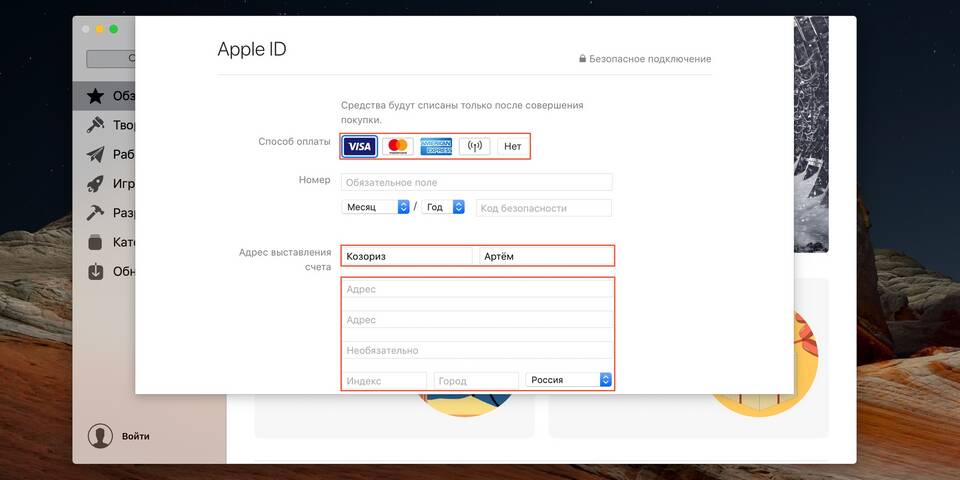Image resolution: width=960 pixels, height=480 pixels.
Task: Click the first 'Адрес' line field
Action: point(478,289)
